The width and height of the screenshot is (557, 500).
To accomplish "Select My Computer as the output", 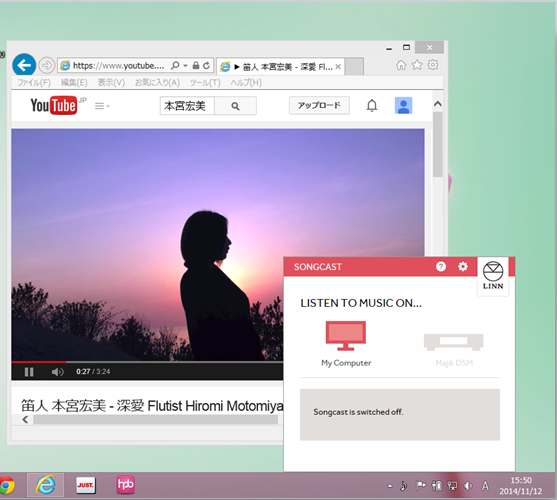I will coord(346,344).
